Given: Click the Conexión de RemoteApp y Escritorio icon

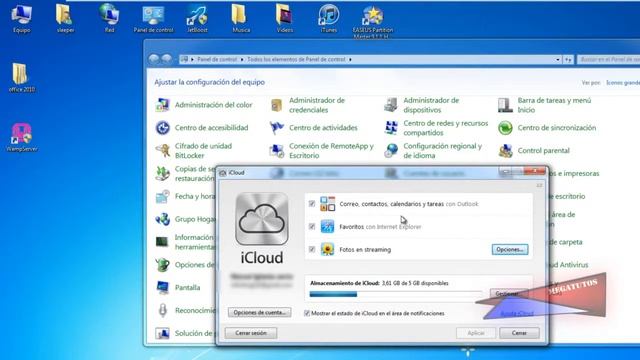Looking at the screenshot, I should [x=277, y=151].
